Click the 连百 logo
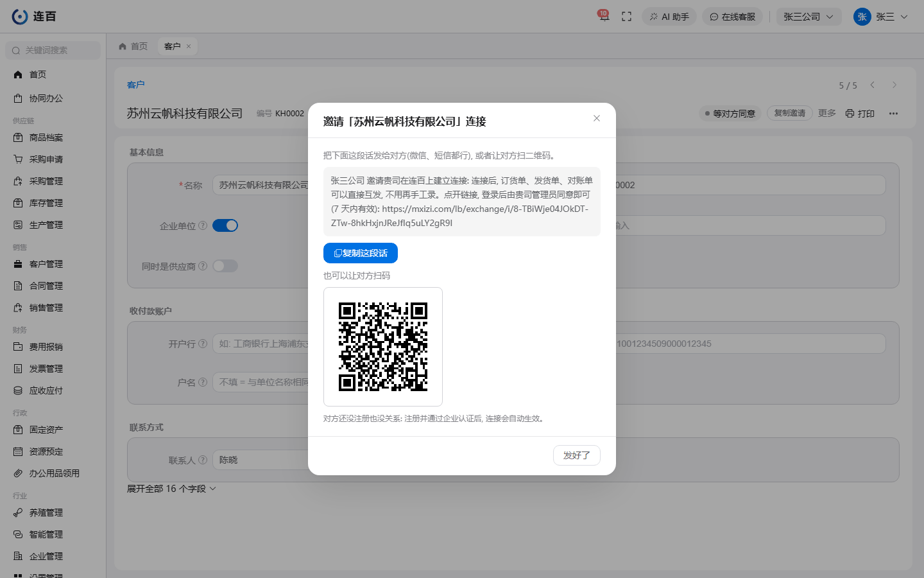This screenshot has height=578, width=924. 34,17
